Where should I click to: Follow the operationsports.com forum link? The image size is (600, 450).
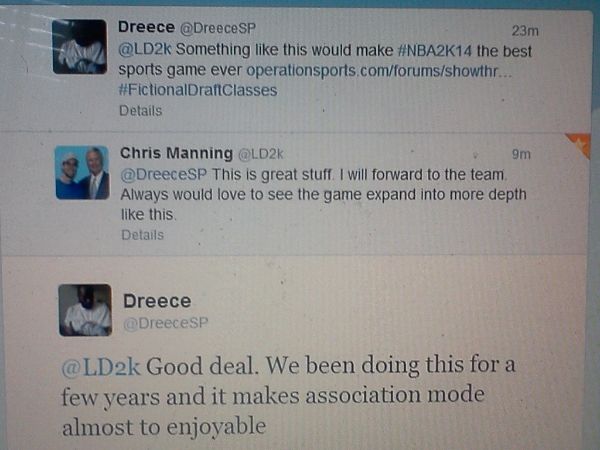[379, 71]
